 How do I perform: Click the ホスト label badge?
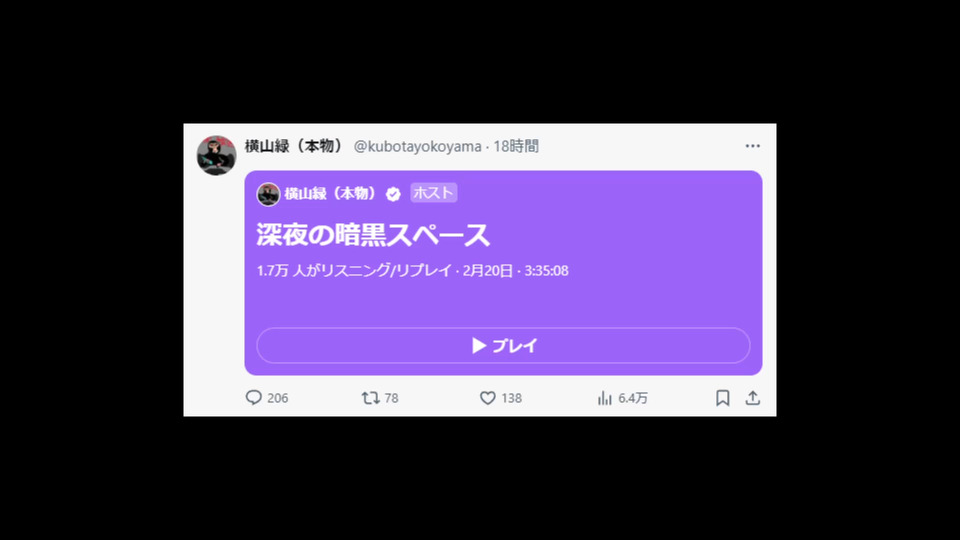pos(433,193)
